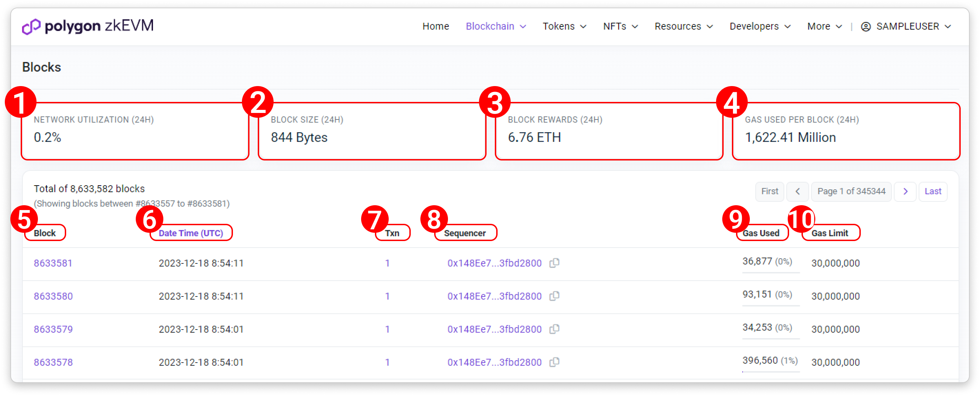
Task: Expand the Blockchain dropdown menu
Action: (x=495, y=26)
